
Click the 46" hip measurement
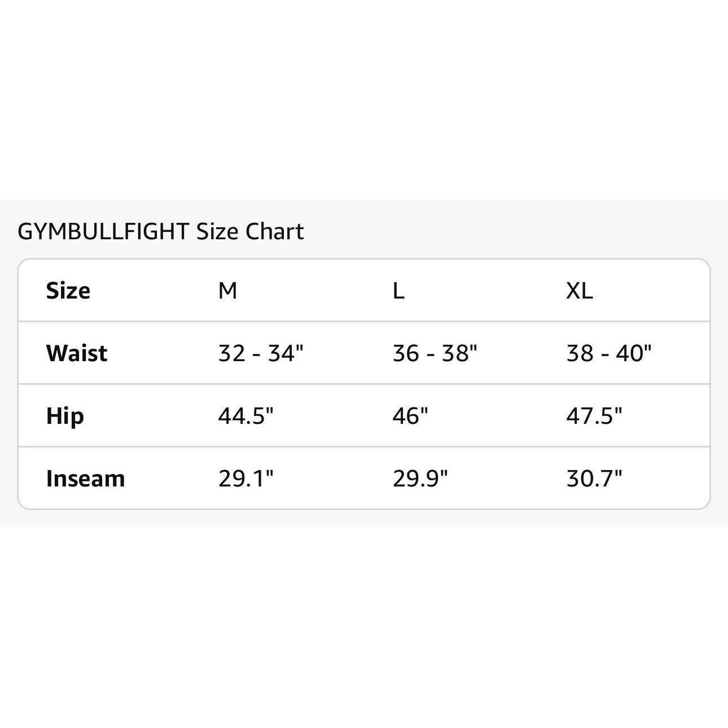410,416
